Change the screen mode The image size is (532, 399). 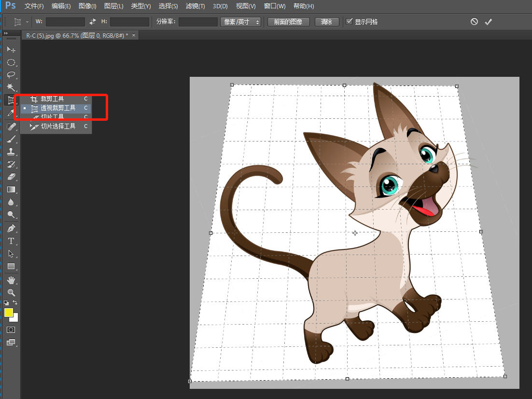coord(11,342)
